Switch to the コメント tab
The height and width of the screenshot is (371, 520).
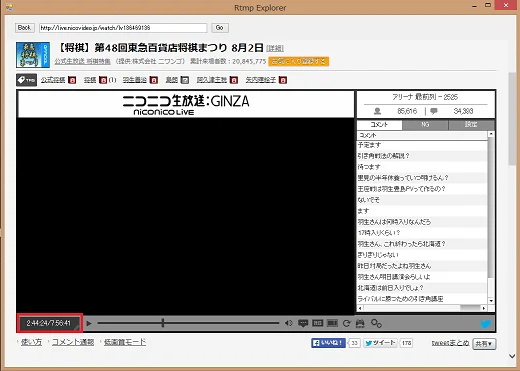[379, 125]
